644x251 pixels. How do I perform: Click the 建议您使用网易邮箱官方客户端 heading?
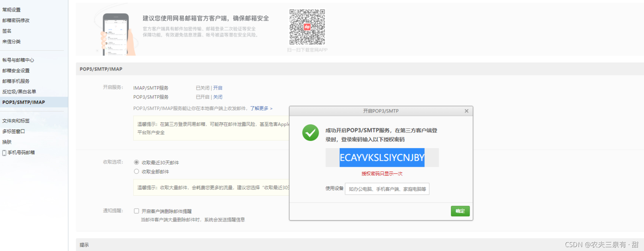(x=206, y=18)
